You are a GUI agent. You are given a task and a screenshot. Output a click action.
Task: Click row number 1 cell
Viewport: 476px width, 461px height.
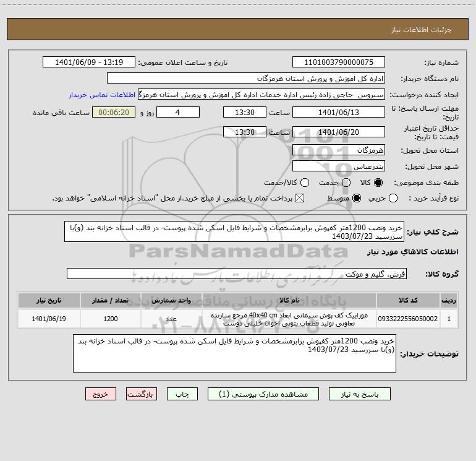[x=449, y=319]
